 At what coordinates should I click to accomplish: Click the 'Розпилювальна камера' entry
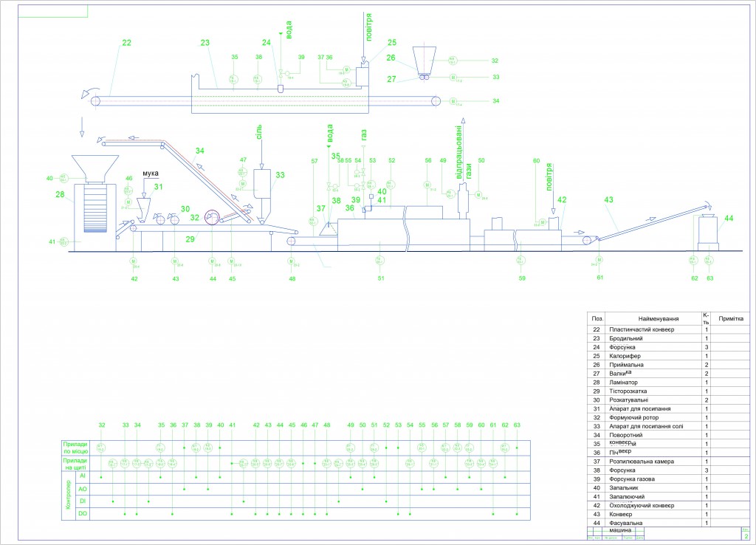tap(667, 462)
